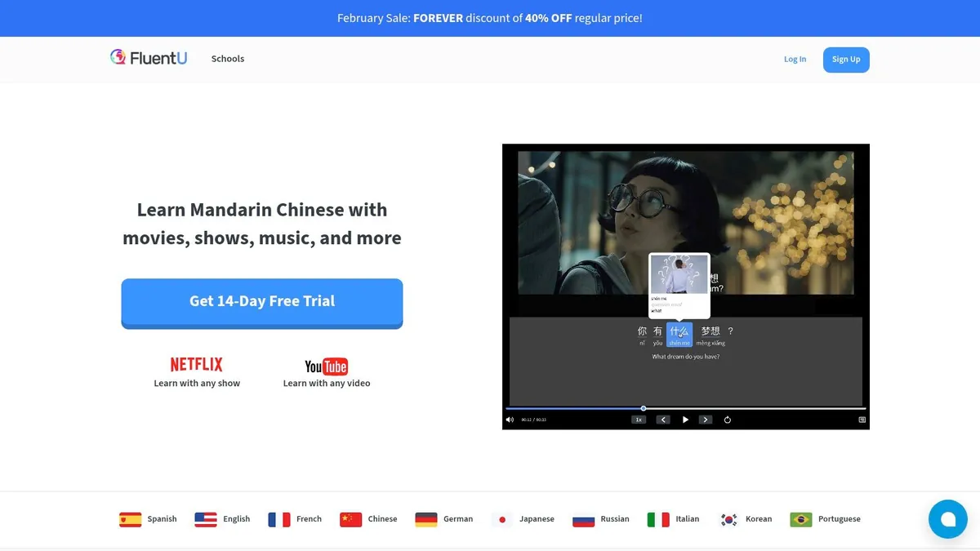Select the Russian language link
Viewport: 980px width, 551px height.
pyautogui.click(x=615, y=519)
